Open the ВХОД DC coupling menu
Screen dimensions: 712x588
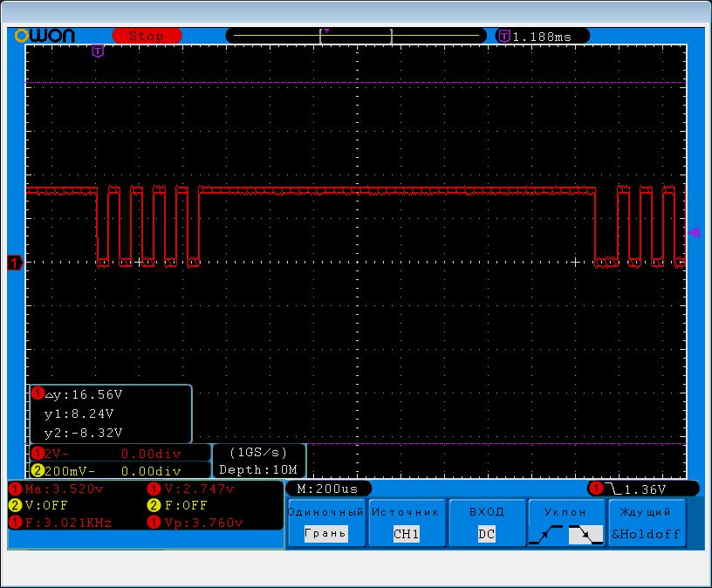(486, 523)
